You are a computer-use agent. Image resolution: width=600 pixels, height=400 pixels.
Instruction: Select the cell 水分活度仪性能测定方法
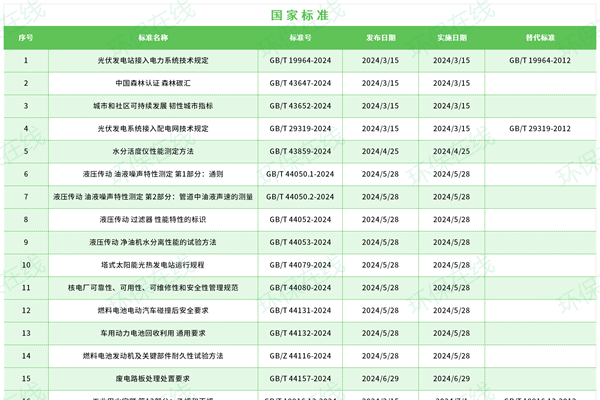tap(153, 151)
